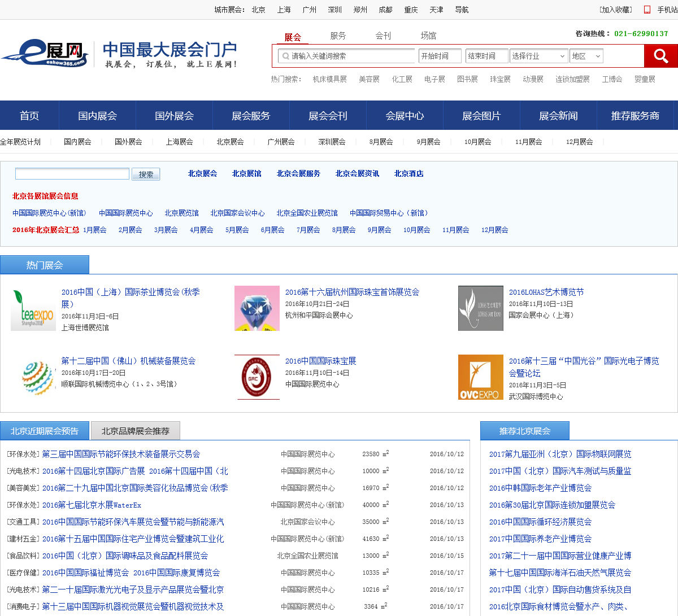Screen dimensions: 678x616
Task: Open 2016第十六届杭州国际珠宝首饰展览会 title
Action: 353,292
